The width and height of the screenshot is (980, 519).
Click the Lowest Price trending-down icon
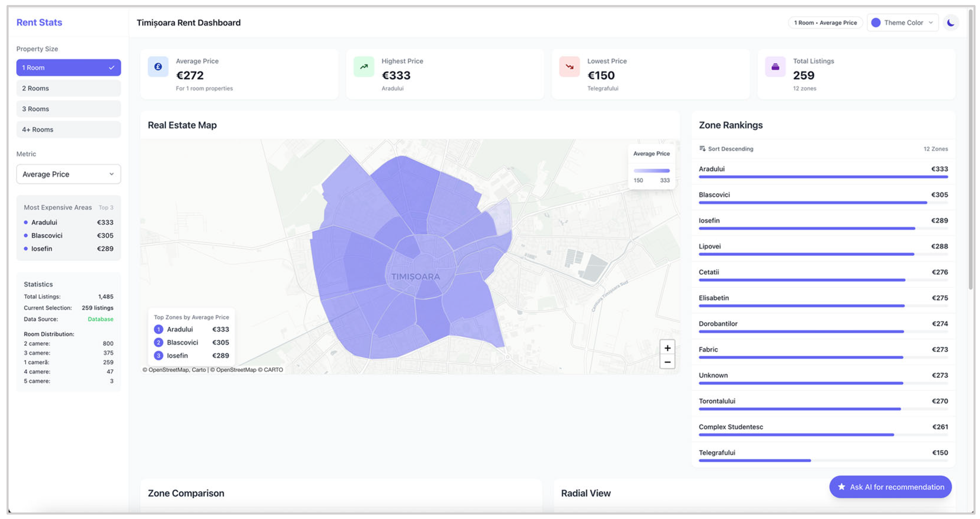[569, 67]
